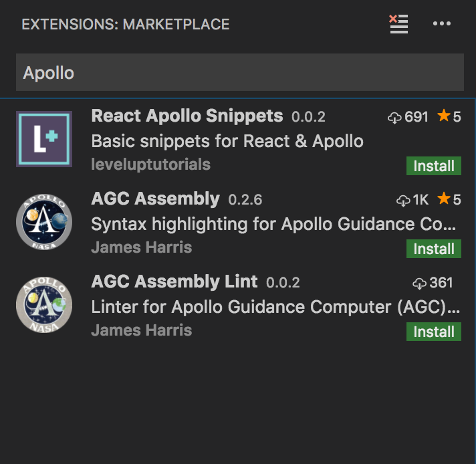Open the AGC Assembly title

click(x=155, y=199)
